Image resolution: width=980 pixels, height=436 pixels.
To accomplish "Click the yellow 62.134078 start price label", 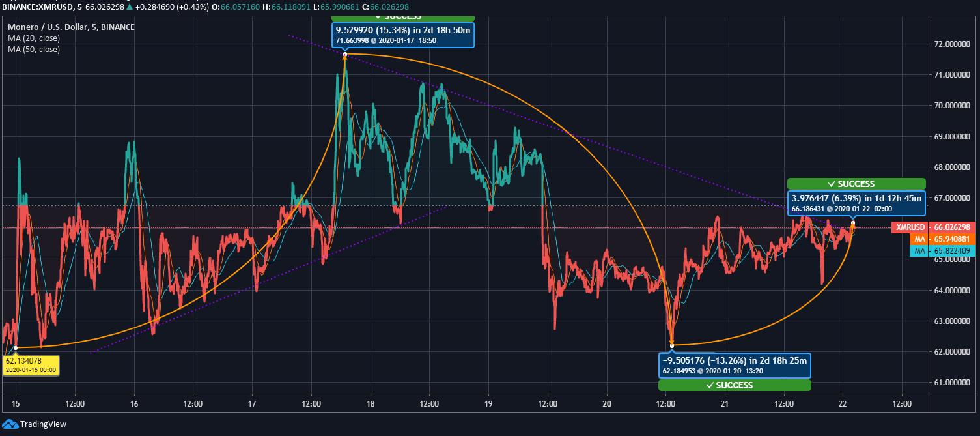I will (x=31, y=365).
